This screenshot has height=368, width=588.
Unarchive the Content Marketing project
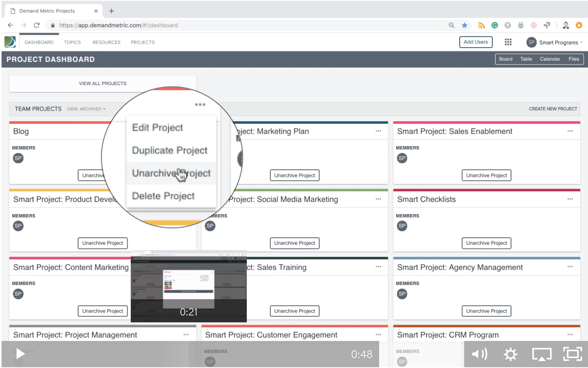pyautogui.click(x=103, y=311)
